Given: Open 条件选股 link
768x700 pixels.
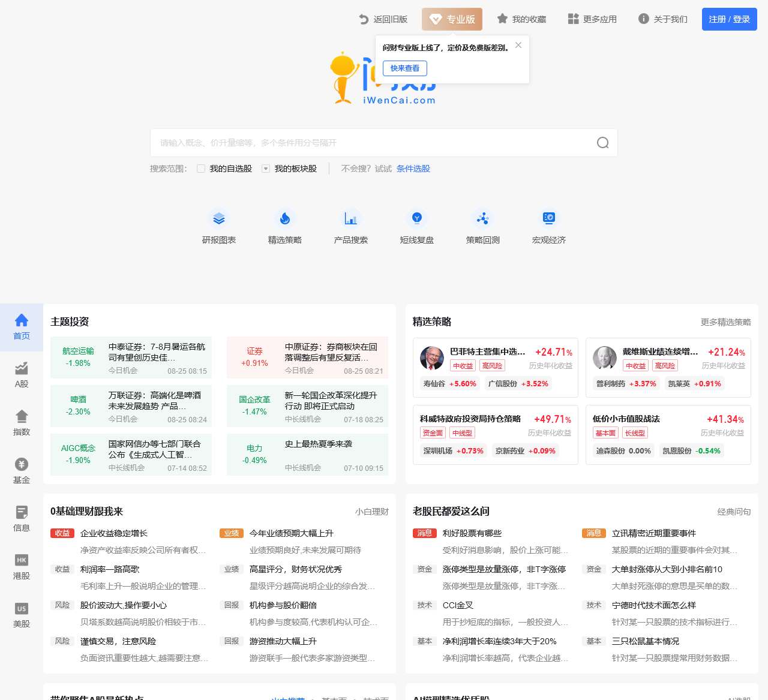Looking at the screenshot, I should (413, 169).
